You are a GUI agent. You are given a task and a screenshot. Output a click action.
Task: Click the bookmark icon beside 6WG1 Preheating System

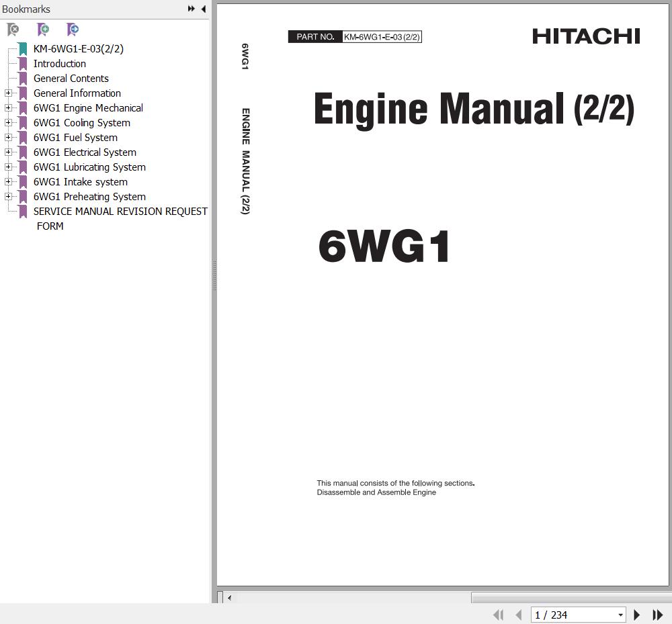23,197
